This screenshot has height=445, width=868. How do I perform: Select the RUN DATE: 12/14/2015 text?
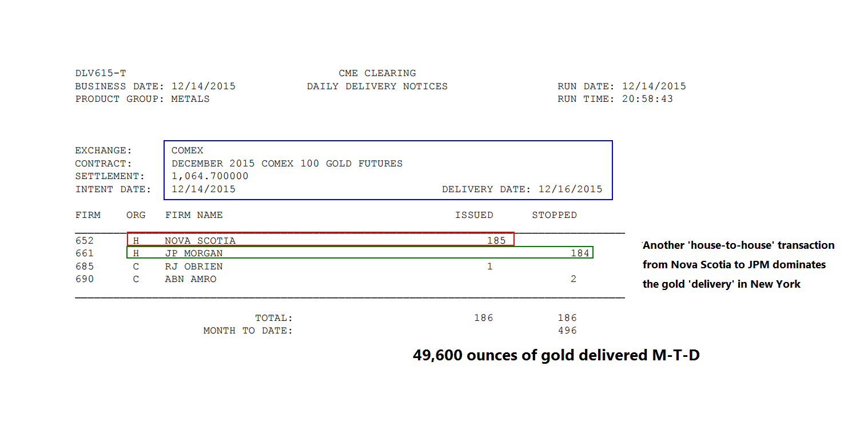point(622,86)
